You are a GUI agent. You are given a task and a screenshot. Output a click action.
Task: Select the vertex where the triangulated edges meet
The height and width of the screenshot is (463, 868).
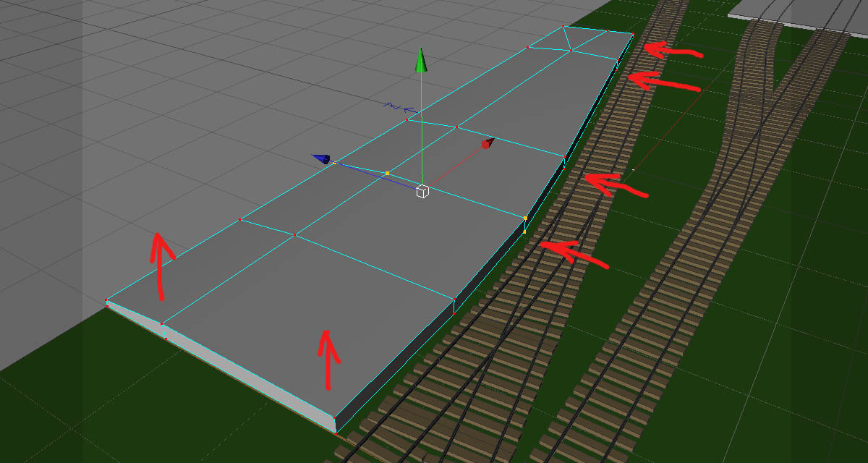point(571,51)
